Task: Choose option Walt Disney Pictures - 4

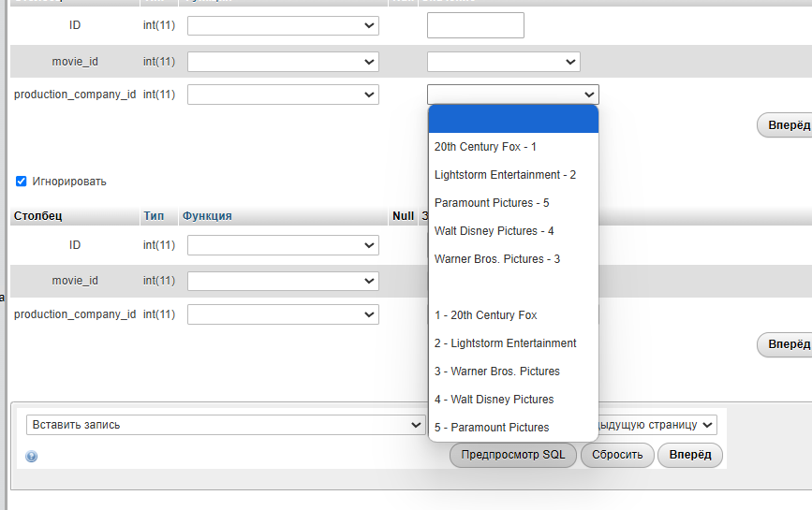Action: point(514,231)
